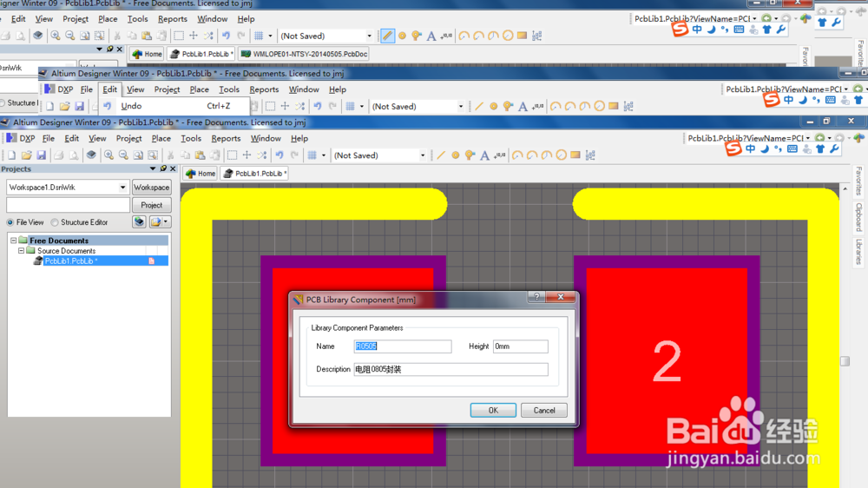Click vertical scrollbar thumb of PCB editor

coord(845,361)
